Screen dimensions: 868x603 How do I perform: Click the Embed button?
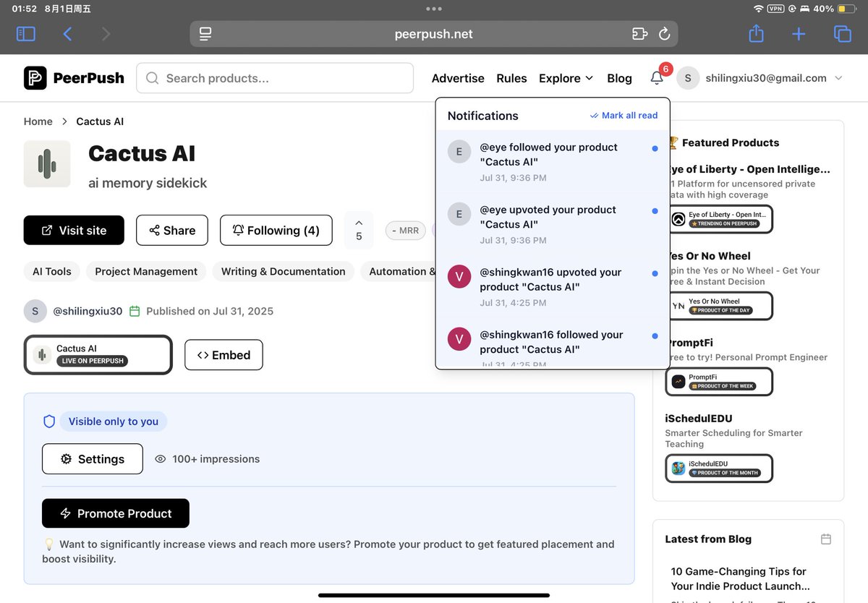tap(224, 355)
